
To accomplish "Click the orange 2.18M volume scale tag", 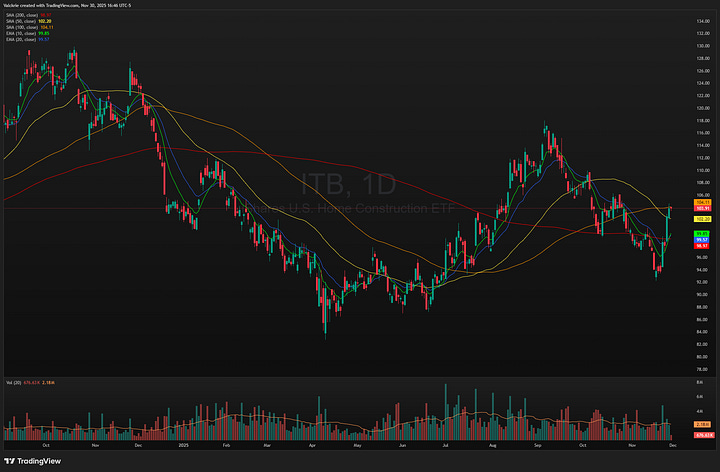I will pyautogui.click(x=703, y=424).
